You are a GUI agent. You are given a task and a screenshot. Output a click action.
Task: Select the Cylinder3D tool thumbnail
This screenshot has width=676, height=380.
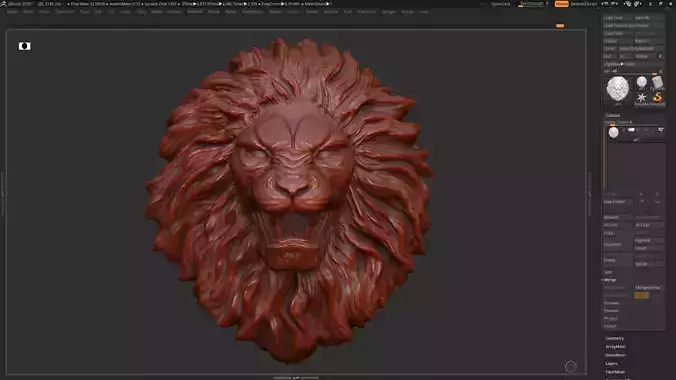(657, 82)
